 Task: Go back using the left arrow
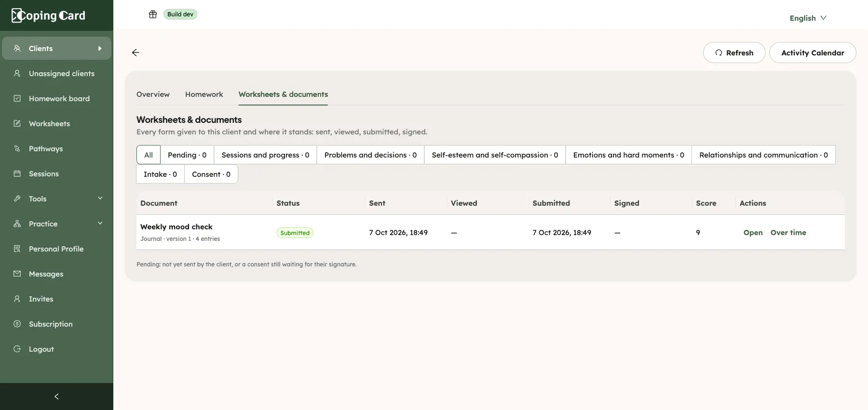tap(136, 53)
